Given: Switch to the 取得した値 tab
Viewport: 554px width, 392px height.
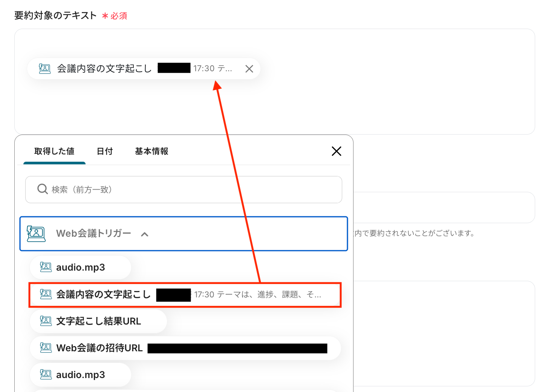Looking at the screenshot, I should (x=54, y=152).
